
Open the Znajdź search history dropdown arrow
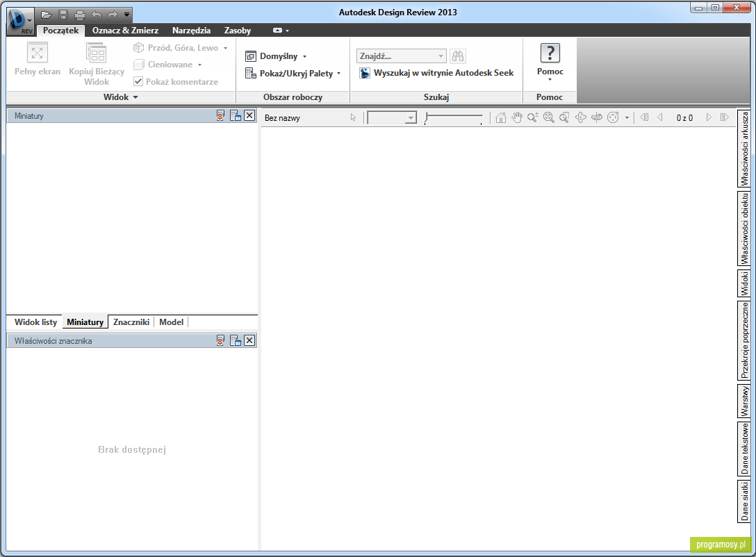click(x=441, y=56)
